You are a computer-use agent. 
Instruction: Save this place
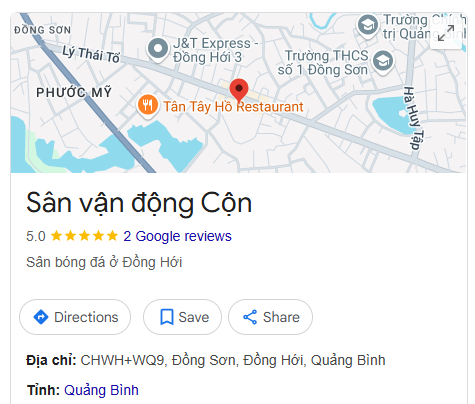coord(182,317)
